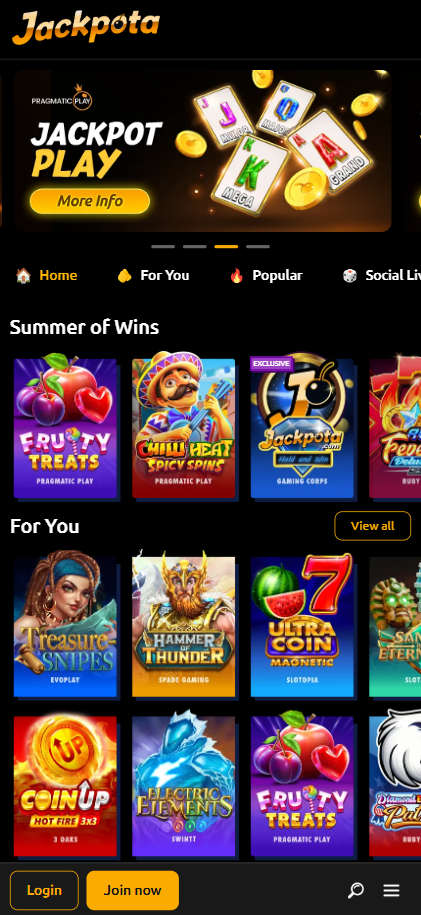Click the dice icon beside Social Live

click(350, 275)
